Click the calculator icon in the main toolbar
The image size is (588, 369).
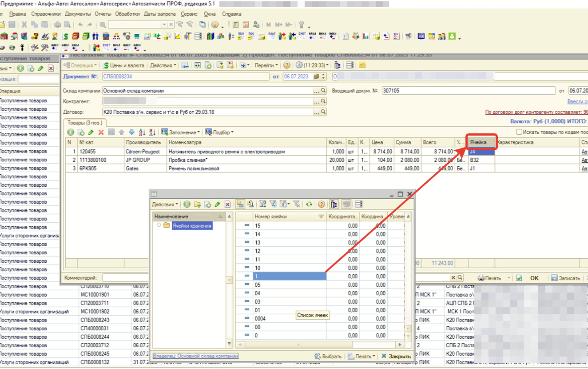[235, 25]
